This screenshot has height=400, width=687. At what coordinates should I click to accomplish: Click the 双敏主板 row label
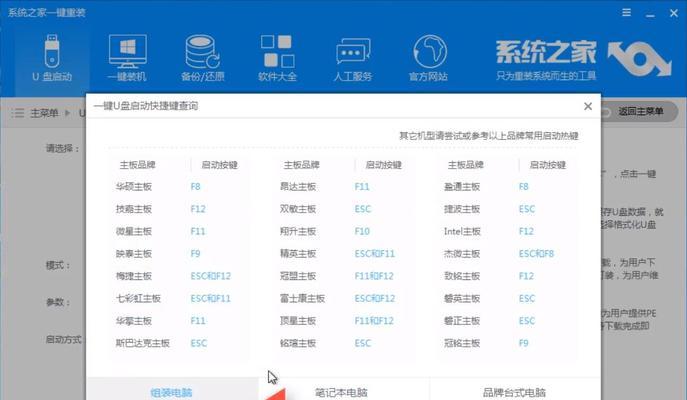coord(298,209)
